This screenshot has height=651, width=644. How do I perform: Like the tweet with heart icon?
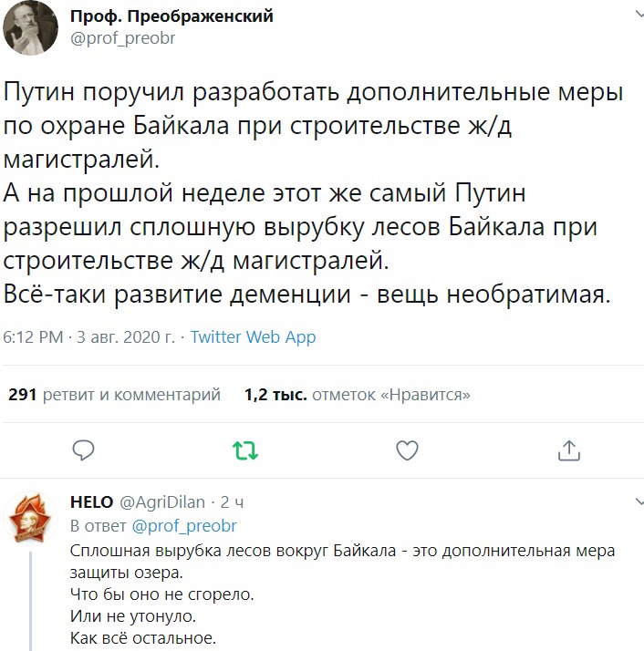click(x=407, y=449)
